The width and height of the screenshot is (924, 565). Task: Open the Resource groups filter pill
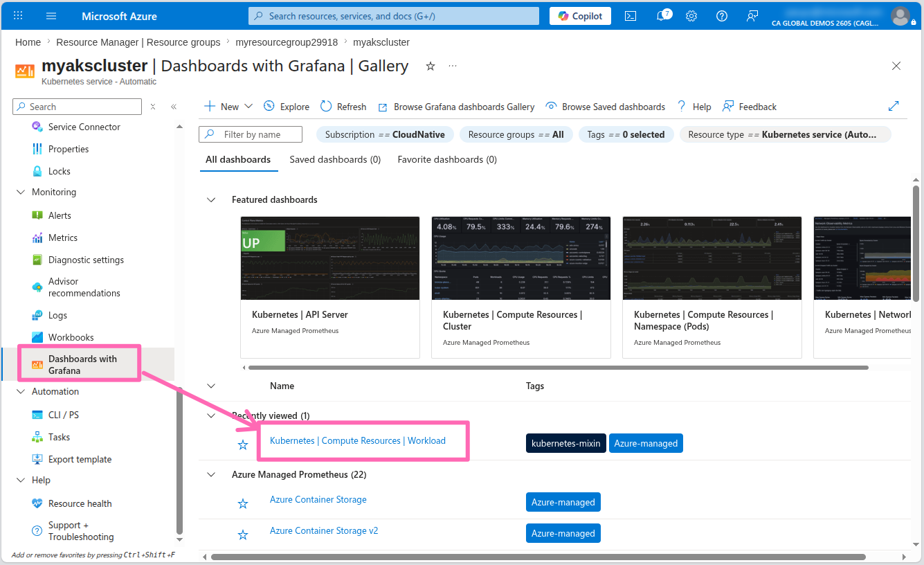pos(516,134)
